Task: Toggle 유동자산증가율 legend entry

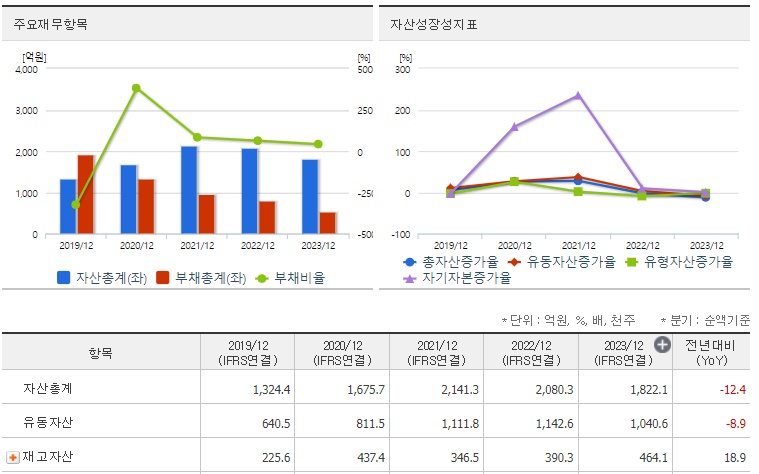Action: coord(562,262)
